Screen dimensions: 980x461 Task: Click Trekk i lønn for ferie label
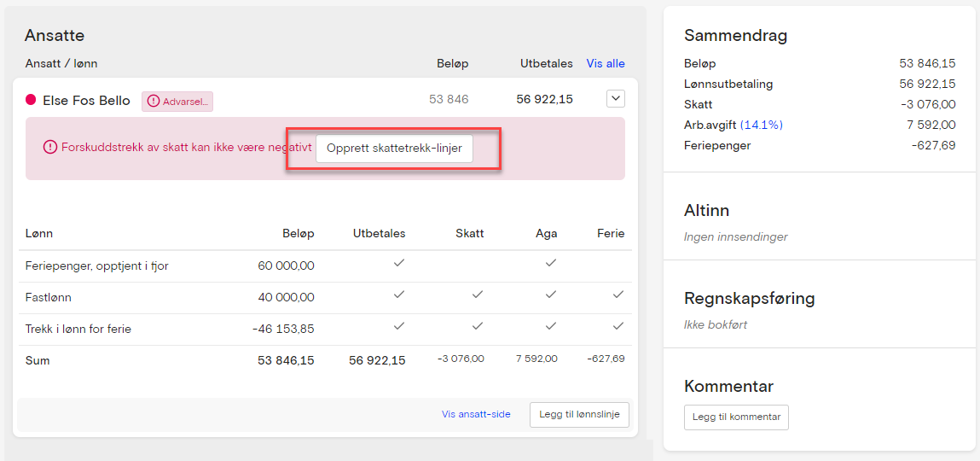coord(78,329)
